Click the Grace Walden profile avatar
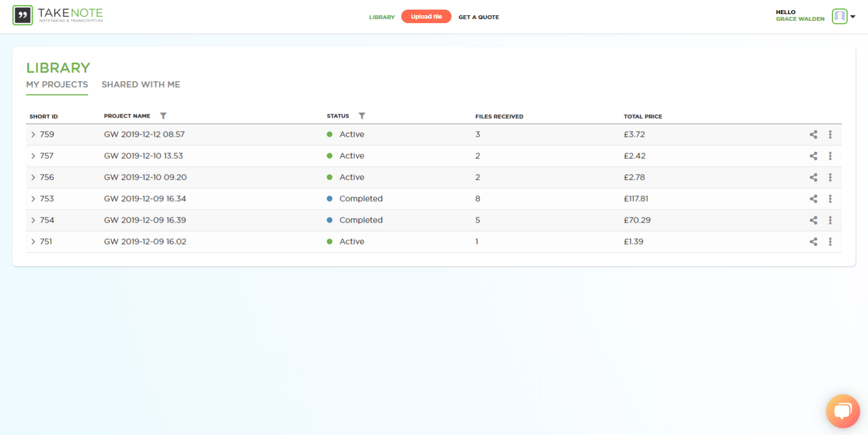 839,16
